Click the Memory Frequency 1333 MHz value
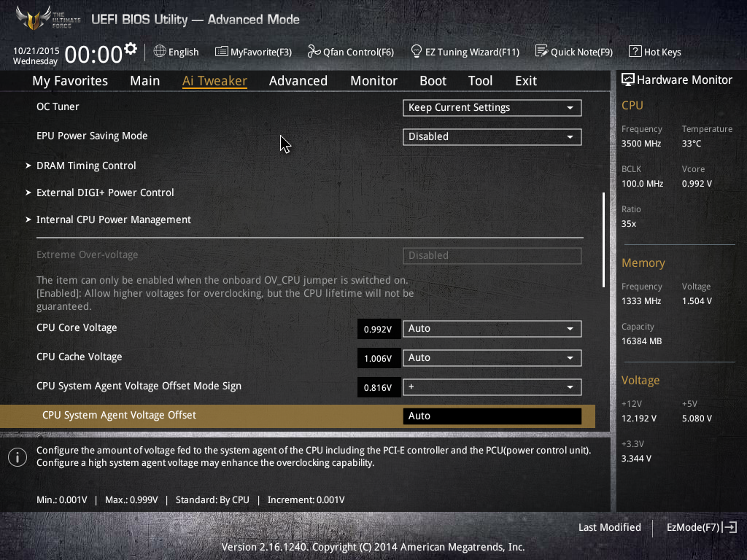Image resolution: width=747 pixels, height=560 pixels. (640, 301)
